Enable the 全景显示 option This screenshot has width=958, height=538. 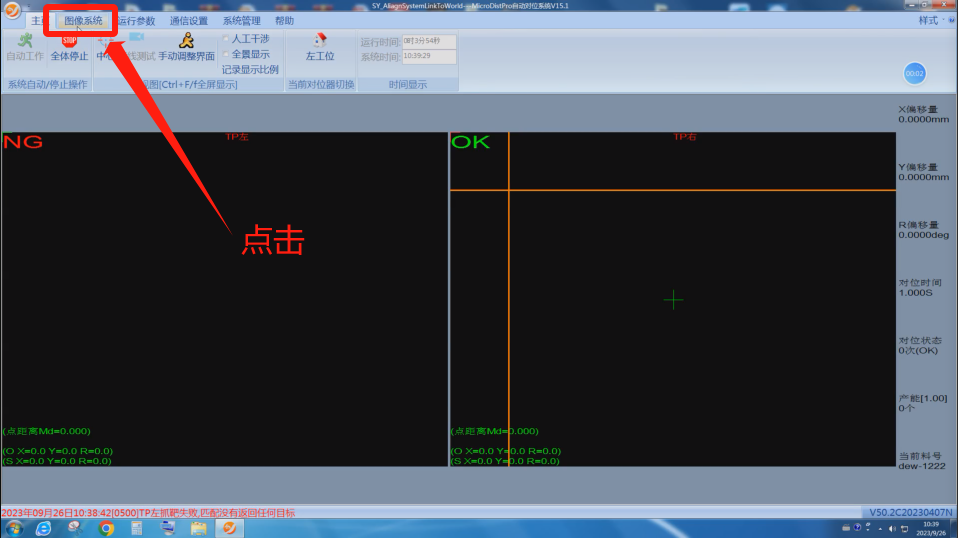(226, 54)
